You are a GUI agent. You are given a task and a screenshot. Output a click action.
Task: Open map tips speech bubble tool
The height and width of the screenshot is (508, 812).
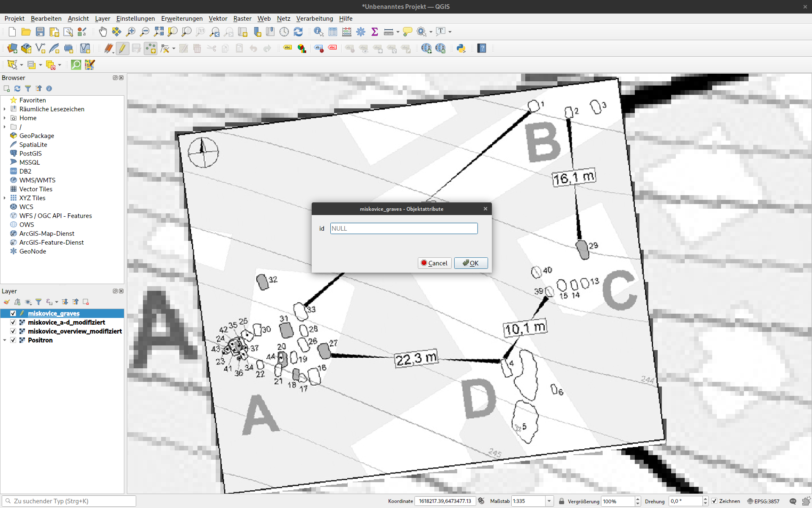408,32
